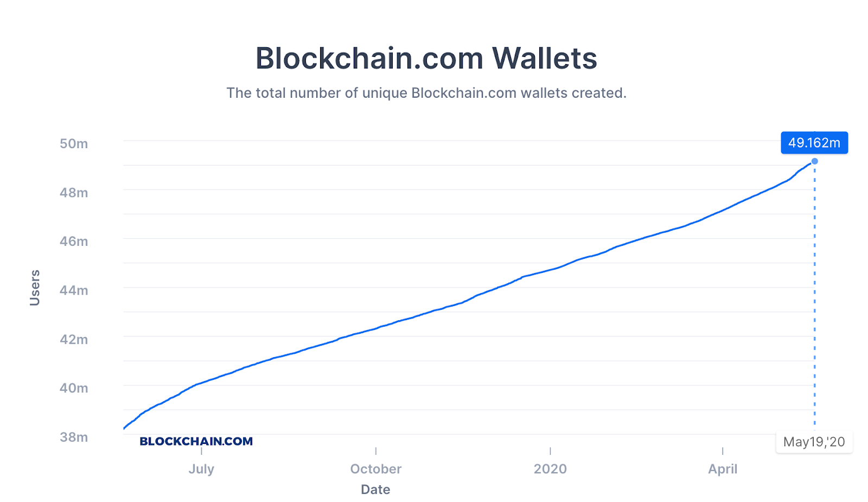The width and height of the screenshot is (868, 502).
Task: Click the Date axis title
Action: click(x=375, y=490)
